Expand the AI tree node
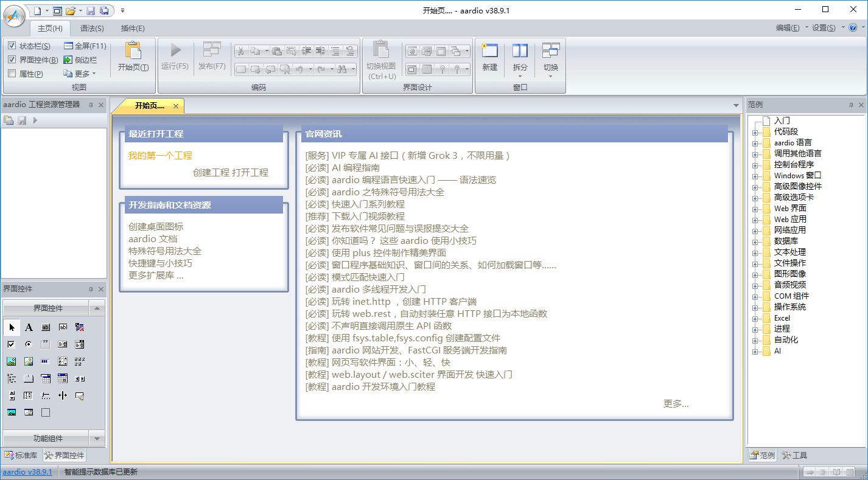 (755, 351)
